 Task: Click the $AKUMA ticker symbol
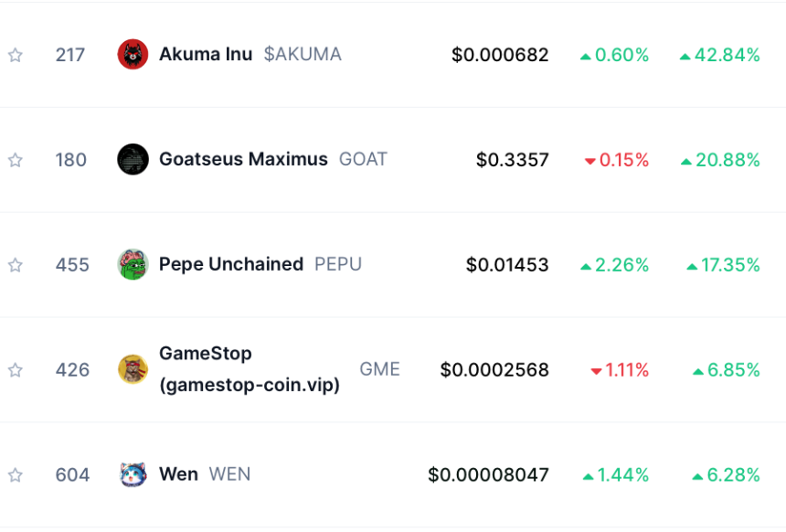pos(303,54)
